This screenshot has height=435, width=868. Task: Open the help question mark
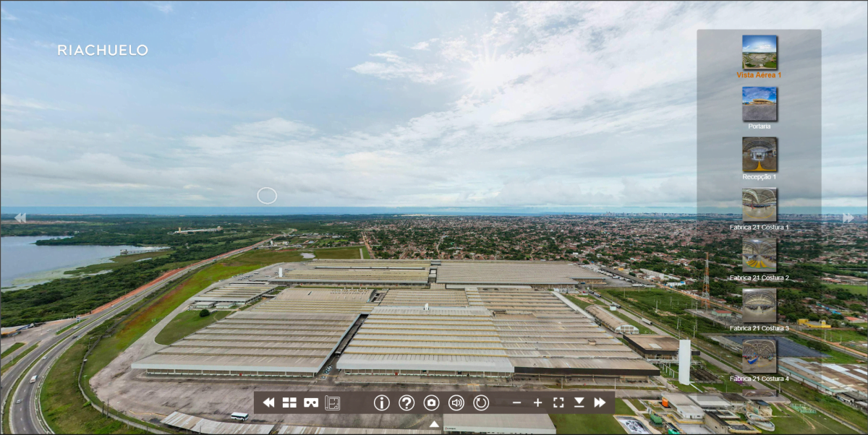point(407,402)
